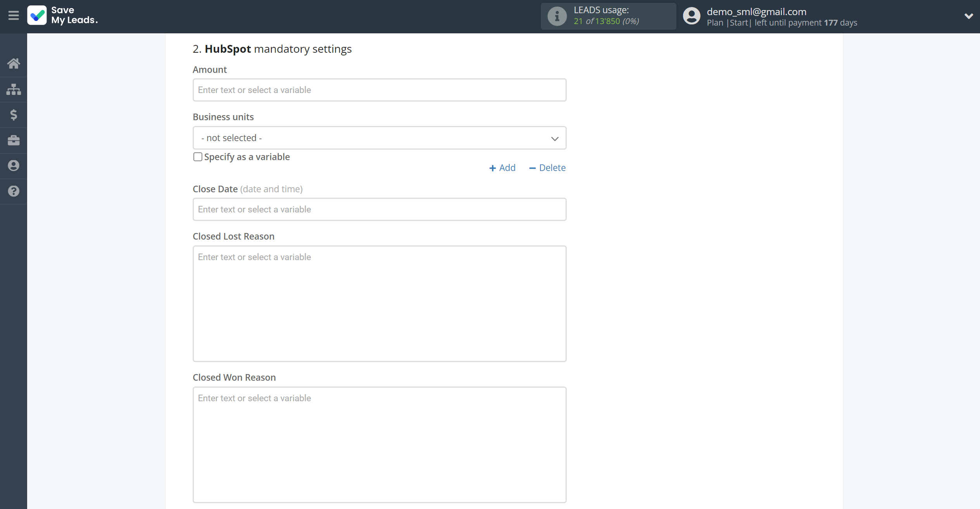Click the Save My Leads logo

point(63,16)
